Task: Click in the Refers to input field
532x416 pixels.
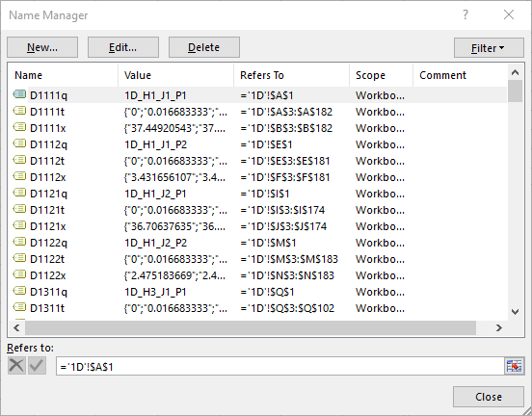Action: pyautogui.click(x=279, y=366)
